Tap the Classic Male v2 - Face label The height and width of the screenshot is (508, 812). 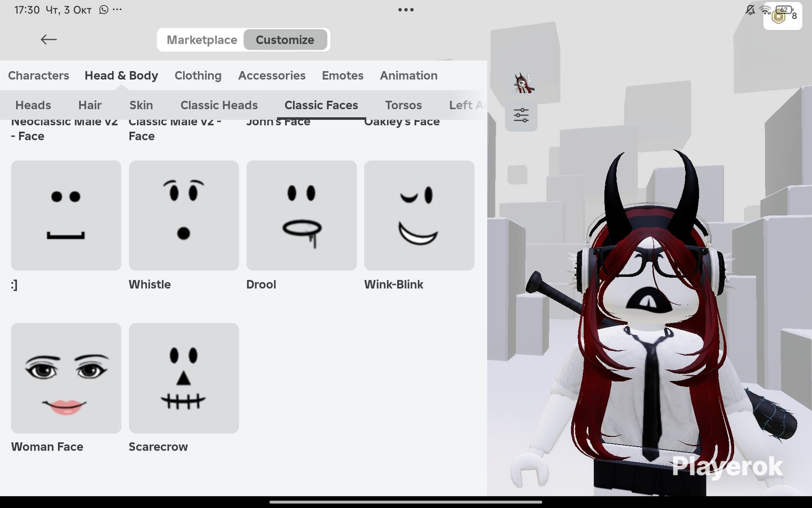(175, 130)
